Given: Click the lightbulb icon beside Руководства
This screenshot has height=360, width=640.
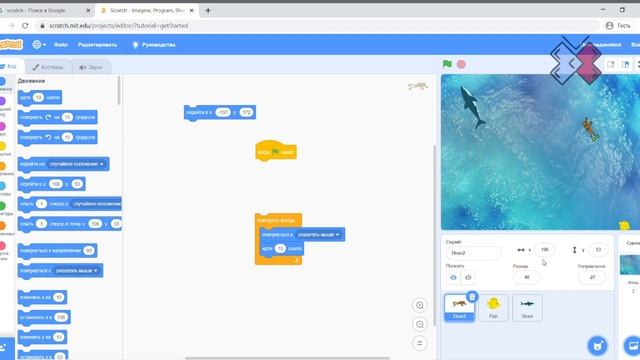Looking at the screenshot, I should (x=136, y=45).
